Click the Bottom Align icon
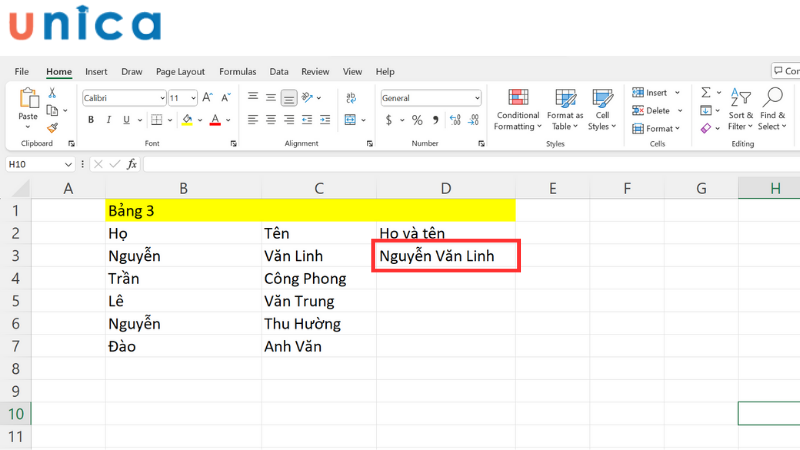Image resolution: width=800 pixels, height=450 pixels. tap(289, 97)
